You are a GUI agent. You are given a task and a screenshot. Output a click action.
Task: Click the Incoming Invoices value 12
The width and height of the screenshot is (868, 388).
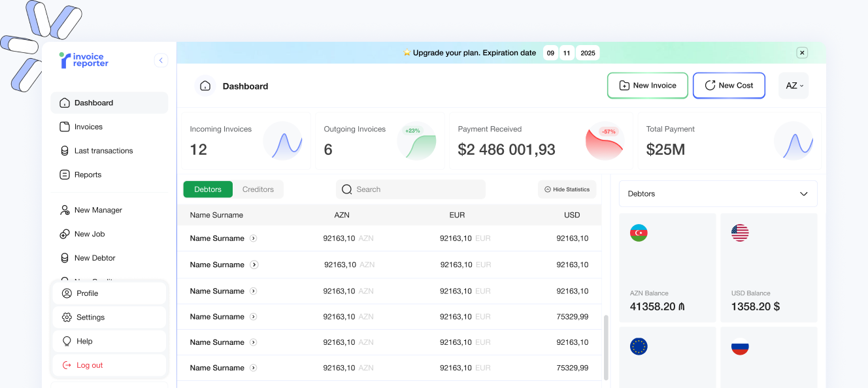(199, 150)
